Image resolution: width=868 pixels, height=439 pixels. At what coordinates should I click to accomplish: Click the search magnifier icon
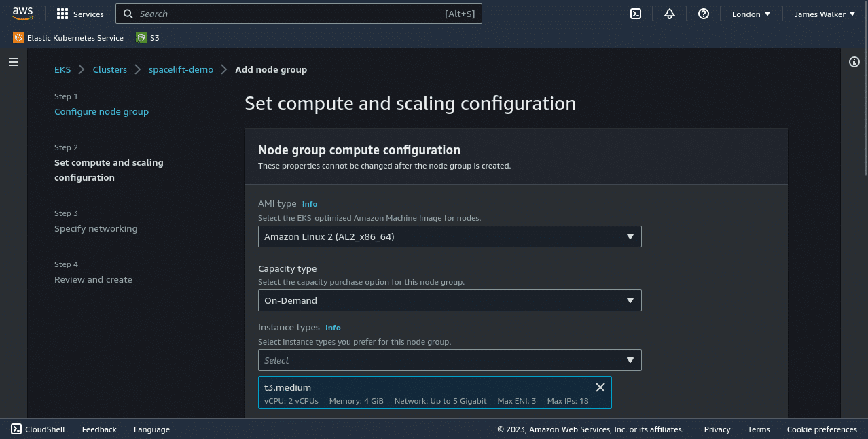pos(128,14)
